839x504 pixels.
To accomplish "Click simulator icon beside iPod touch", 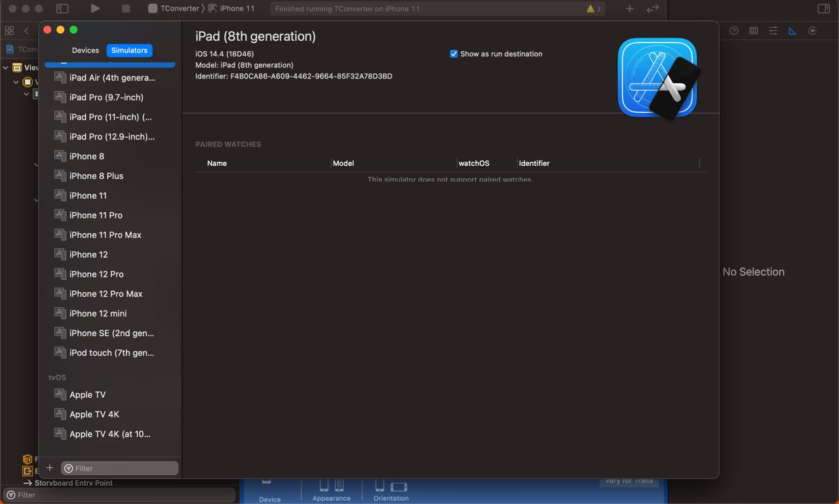I will [60, 353].
